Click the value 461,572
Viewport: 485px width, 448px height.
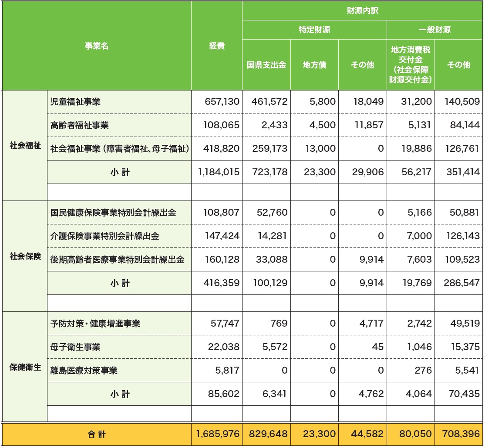tap(269, 102)
